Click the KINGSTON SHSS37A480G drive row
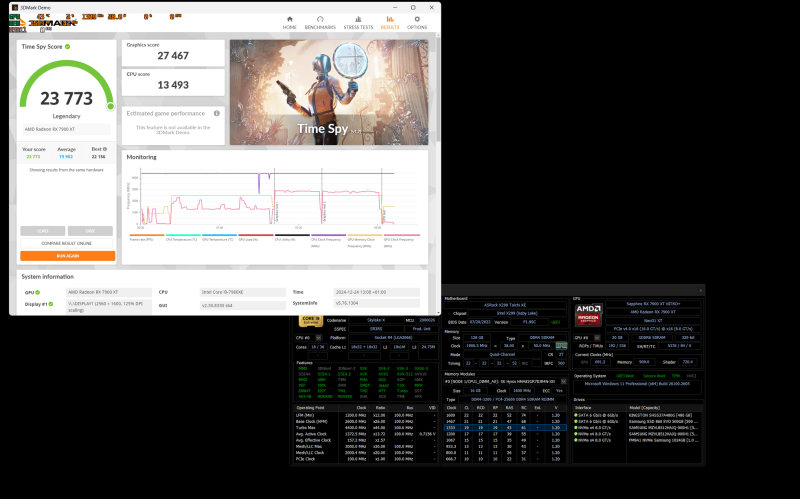This screenshot has width=800, height=499. [x=637, y=415]
